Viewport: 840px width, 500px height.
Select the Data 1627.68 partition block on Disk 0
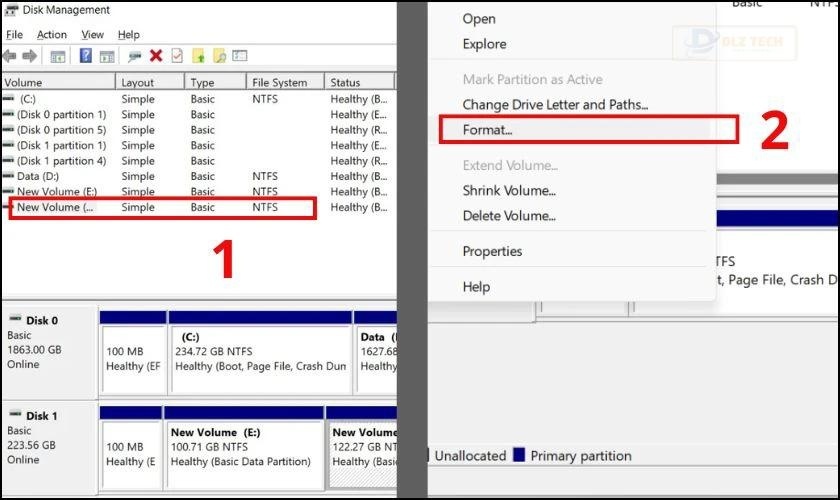point(376,354)
